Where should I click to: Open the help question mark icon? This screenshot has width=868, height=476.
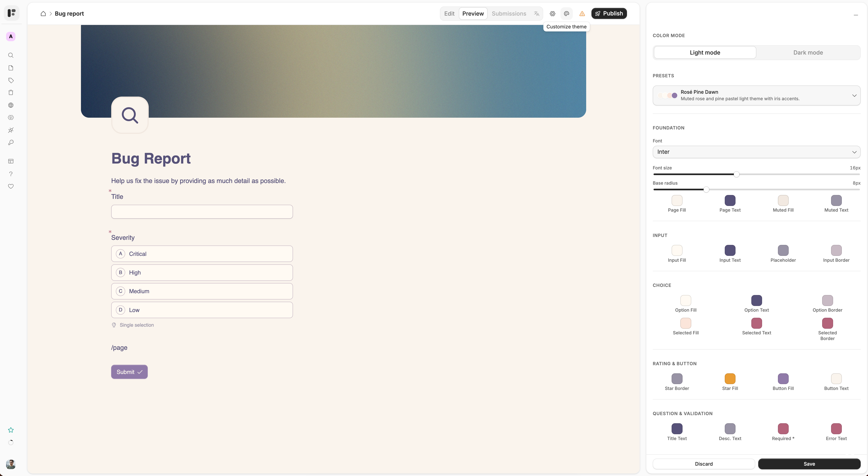11,174
